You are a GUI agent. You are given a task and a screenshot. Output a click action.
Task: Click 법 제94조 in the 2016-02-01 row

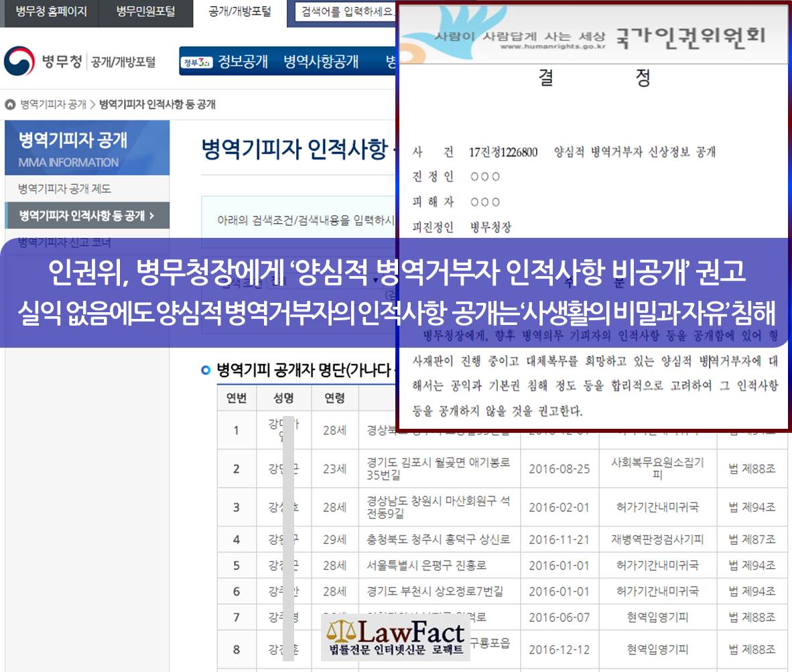pos(752,507)
